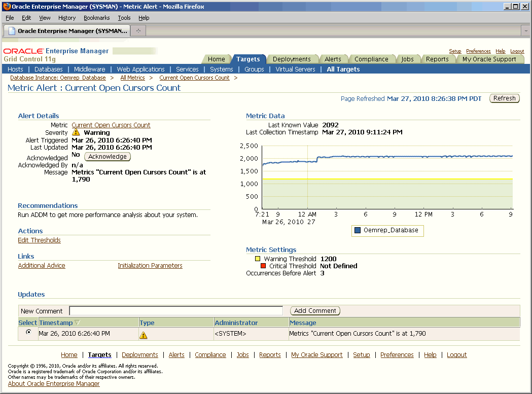
Task: Click Setup link in top right header
Action: [x=455, y=51]
